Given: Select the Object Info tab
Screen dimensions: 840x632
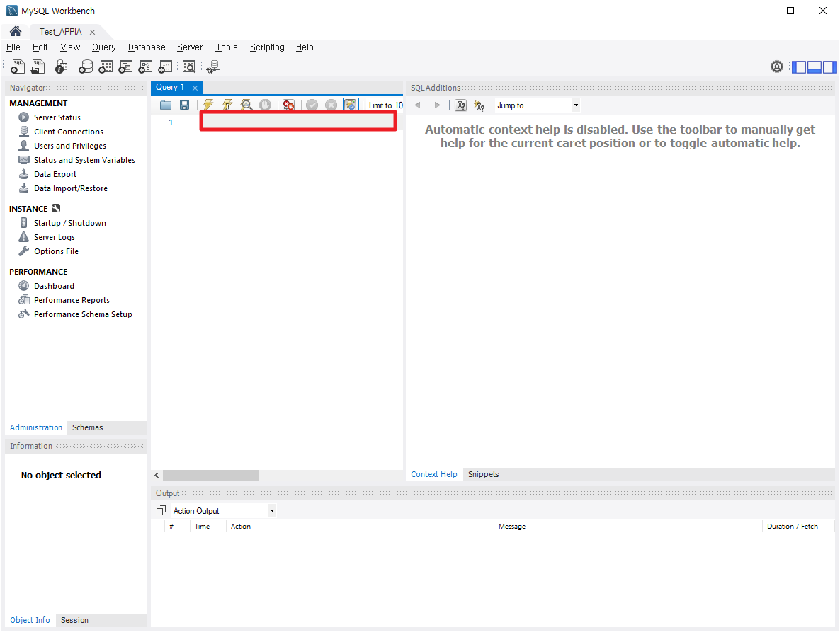Looking at the screenshot, I should click(x=30, y=620).
